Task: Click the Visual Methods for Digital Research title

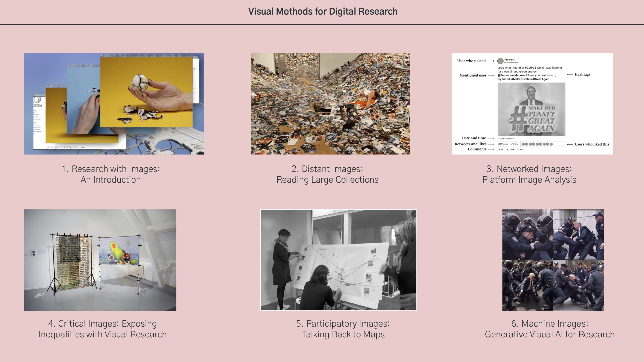Action: pos(322,12)
